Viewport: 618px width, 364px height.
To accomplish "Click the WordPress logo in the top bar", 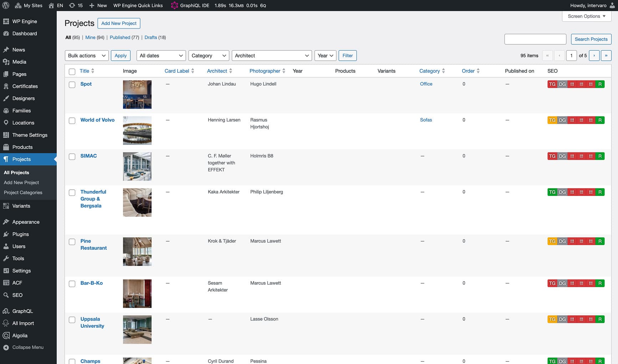I will coord(5,5).
